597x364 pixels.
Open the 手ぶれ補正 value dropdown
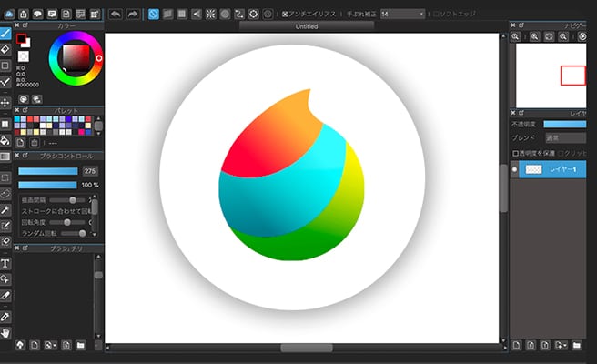point(402,14)
